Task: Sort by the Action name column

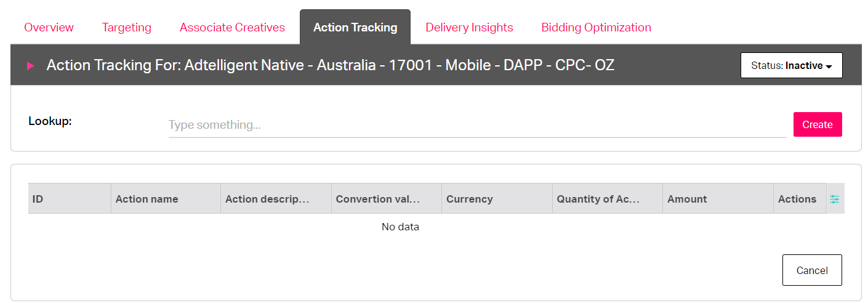Action: tap(166, 199)
